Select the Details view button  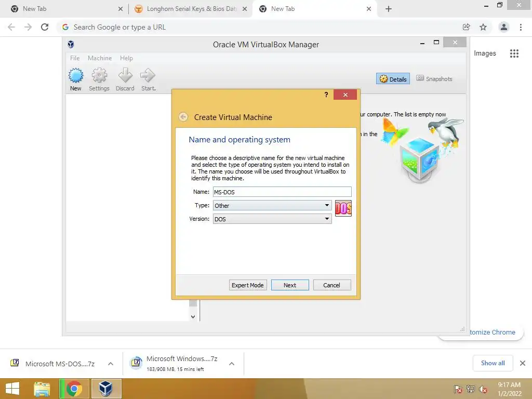tap(393, 79)
